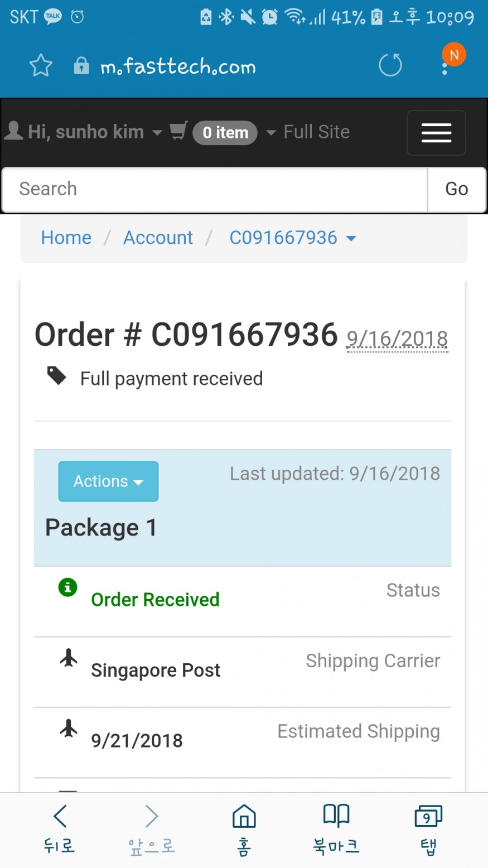Expand the Hi, sunho kim dropdown
Viewport: 488px width, 868px height.
tap(84, 132)
